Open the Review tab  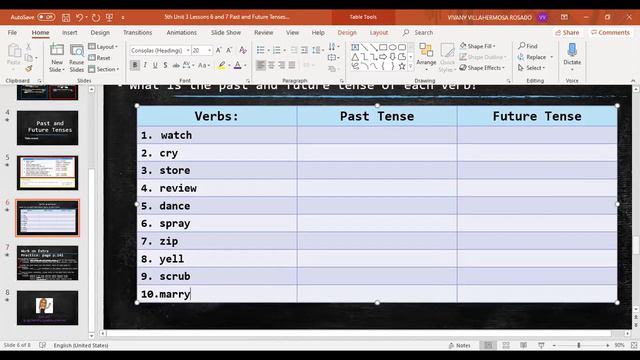coord(264,32)
